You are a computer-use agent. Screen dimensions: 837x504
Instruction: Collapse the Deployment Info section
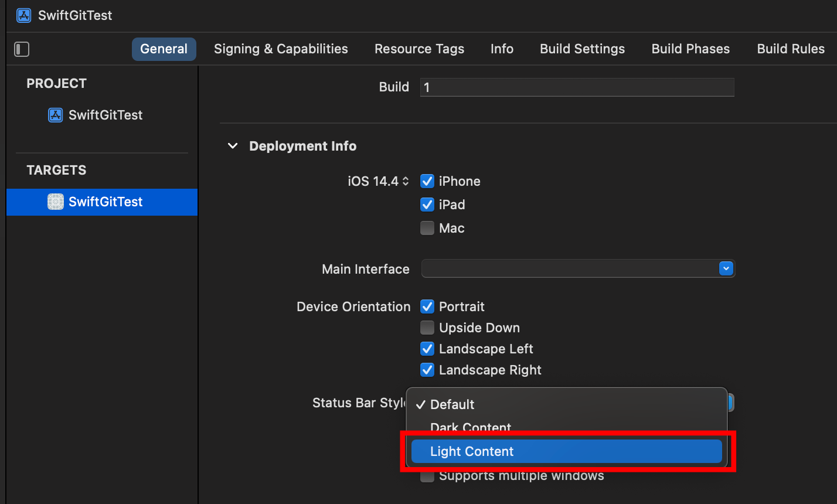tap(233, 146)
